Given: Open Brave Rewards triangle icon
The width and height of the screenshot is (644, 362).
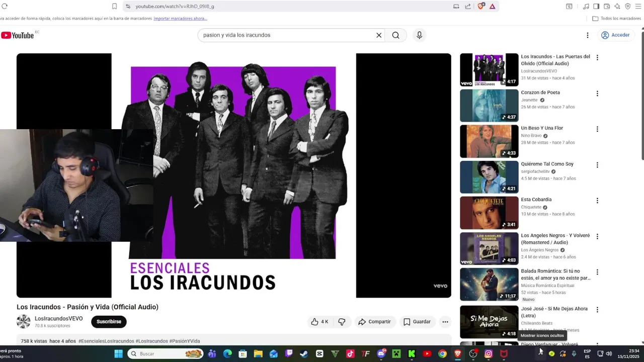Looking at the screenshot, I should tap(492, 6).
